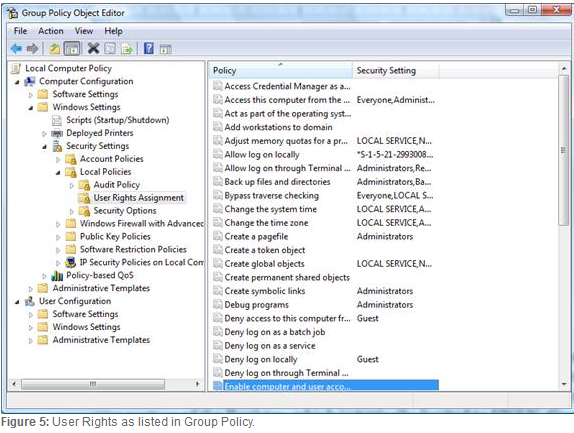Click the User Configuration node icon
This screenshot has height=433, width=574.
(30, 301)
